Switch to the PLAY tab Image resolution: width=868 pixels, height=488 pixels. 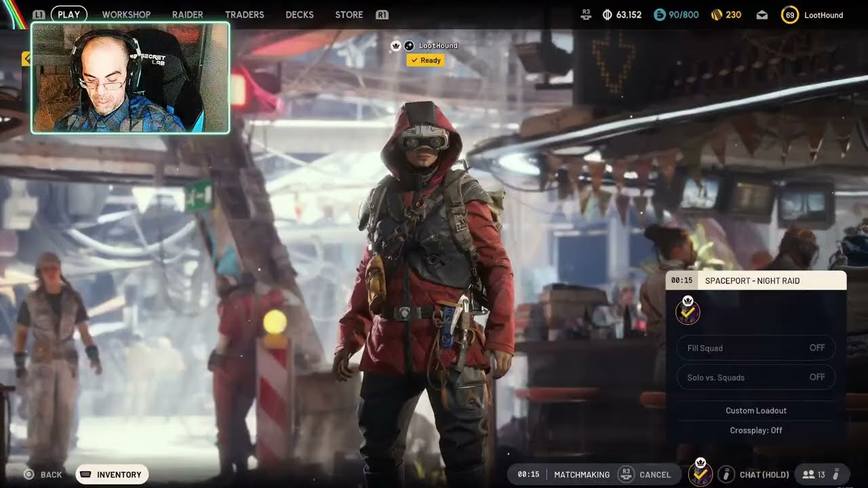[x=68, y=14]
